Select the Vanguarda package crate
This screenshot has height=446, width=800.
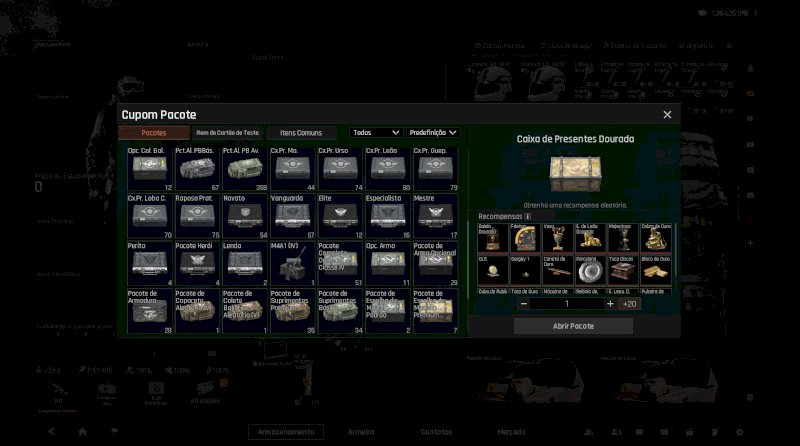[292, 217]
